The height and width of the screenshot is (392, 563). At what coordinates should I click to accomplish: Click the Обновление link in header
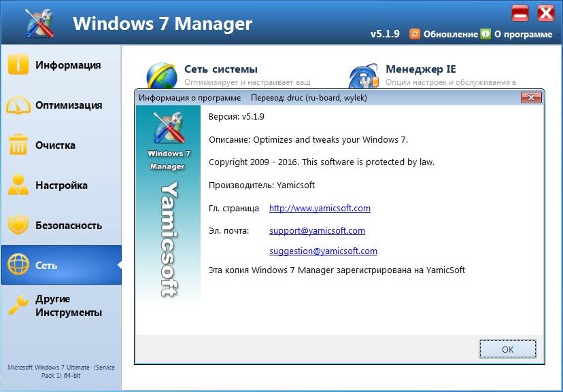pyautogui.click(x=451, y=34)
